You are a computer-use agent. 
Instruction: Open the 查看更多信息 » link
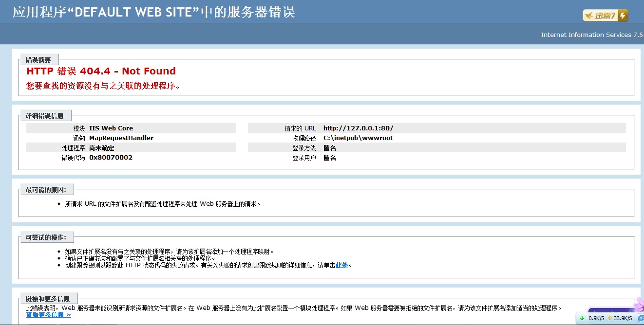point(48,315)
